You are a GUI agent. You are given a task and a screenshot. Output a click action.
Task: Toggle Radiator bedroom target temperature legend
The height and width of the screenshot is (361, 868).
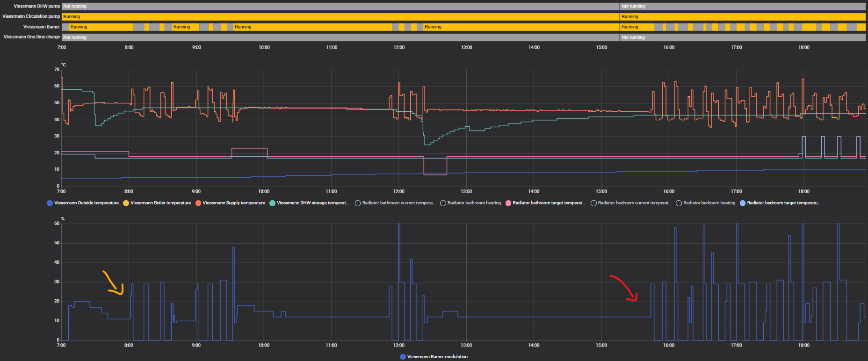point(780,203)
